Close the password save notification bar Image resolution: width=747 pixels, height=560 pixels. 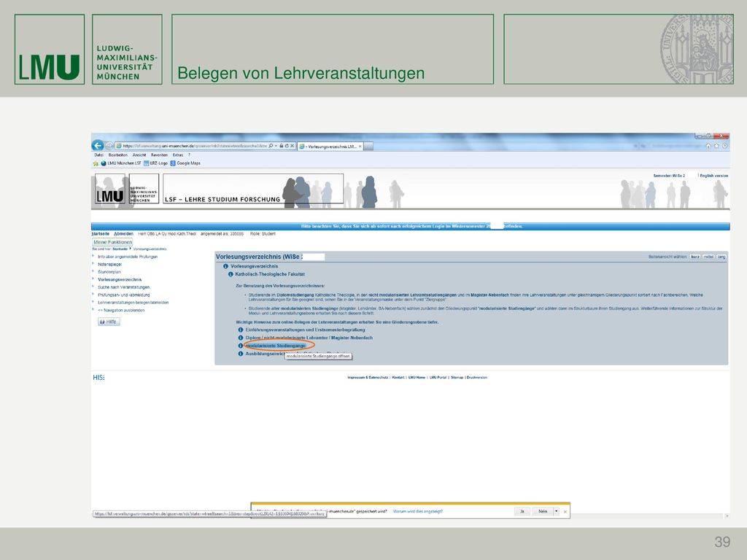pyautogui.click(x=565, y=511)
